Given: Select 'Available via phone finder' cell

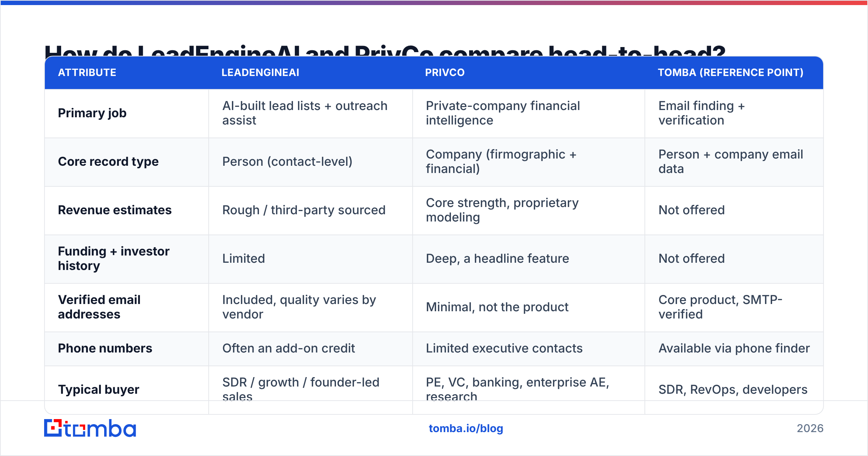Looking at the screenshot, I should (734, 349).
